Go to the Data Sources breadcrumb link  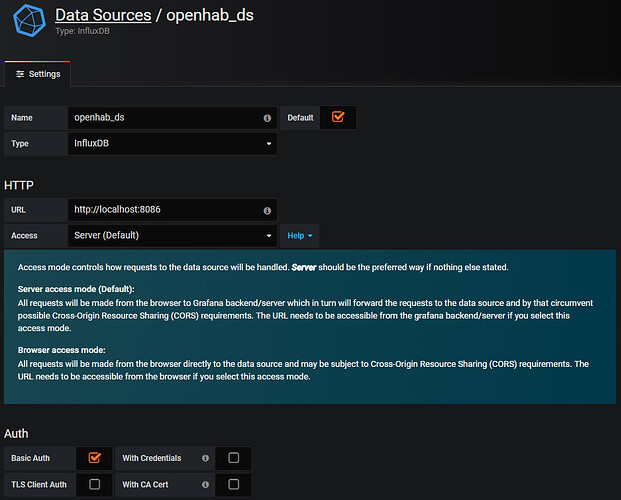point(102,15)
